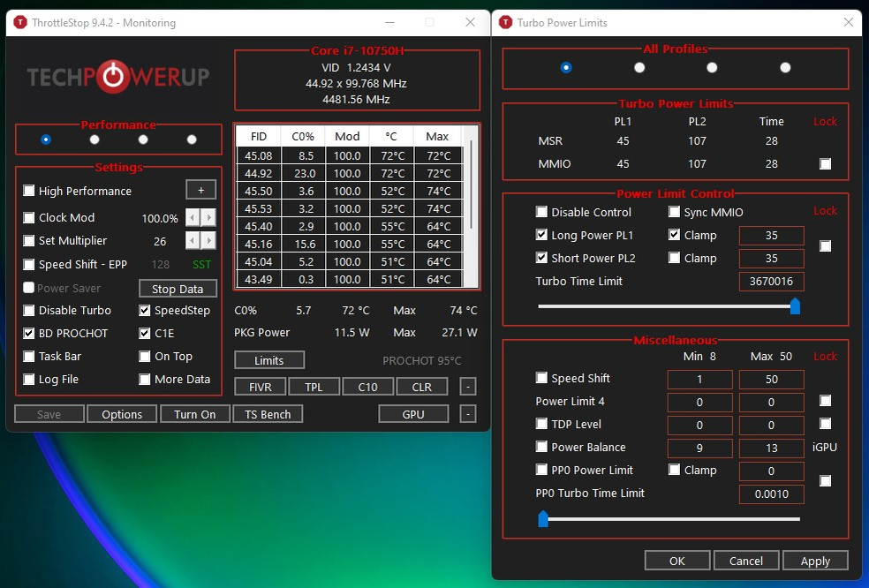Viewport: 869px width, 588px height.
Task: Click the Turn On button
Action: click(x=194, y=414)
